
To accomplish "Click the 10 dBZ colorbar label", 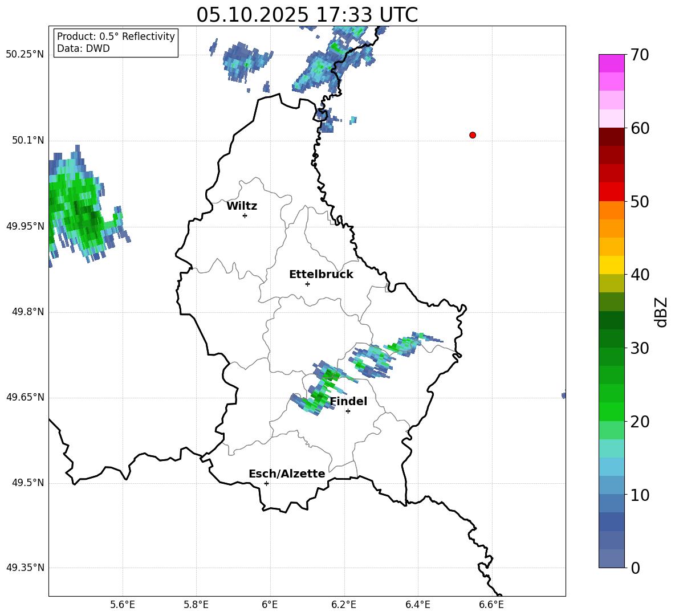I will 640,495.
